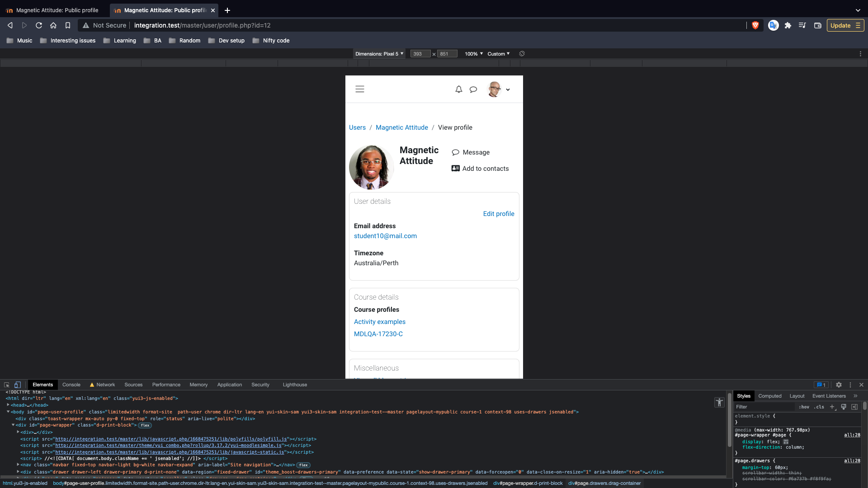868x488 pixels.
Task: Open the student10@mail.com email link
Action: (x=385, y=236)
